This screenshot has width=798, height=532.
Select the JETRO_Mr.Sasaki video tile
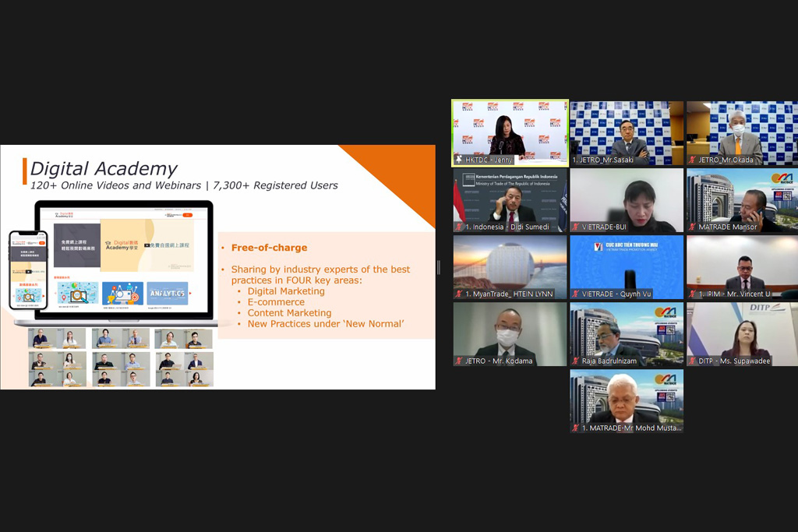627,132
